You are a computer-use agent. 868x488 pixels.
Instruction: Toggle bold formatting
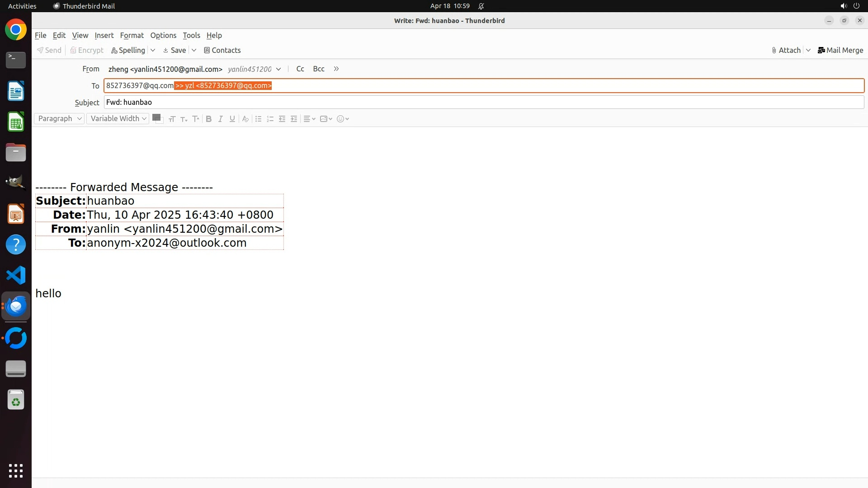point(208,119)
